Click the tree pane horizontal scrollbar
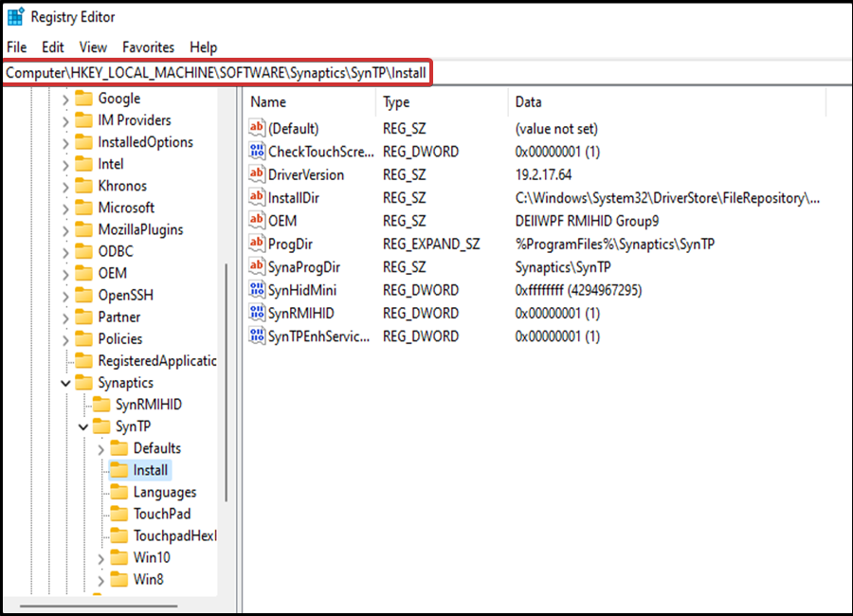The width and height of the screenshot is (853, 616). [99, 606]
